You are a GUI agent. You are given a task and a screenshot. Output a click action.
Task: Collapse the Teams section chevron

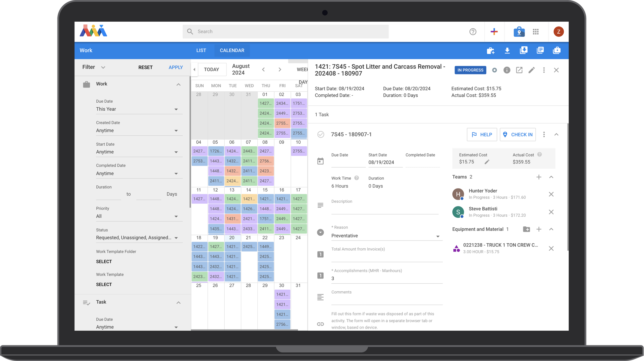[551, 177]
